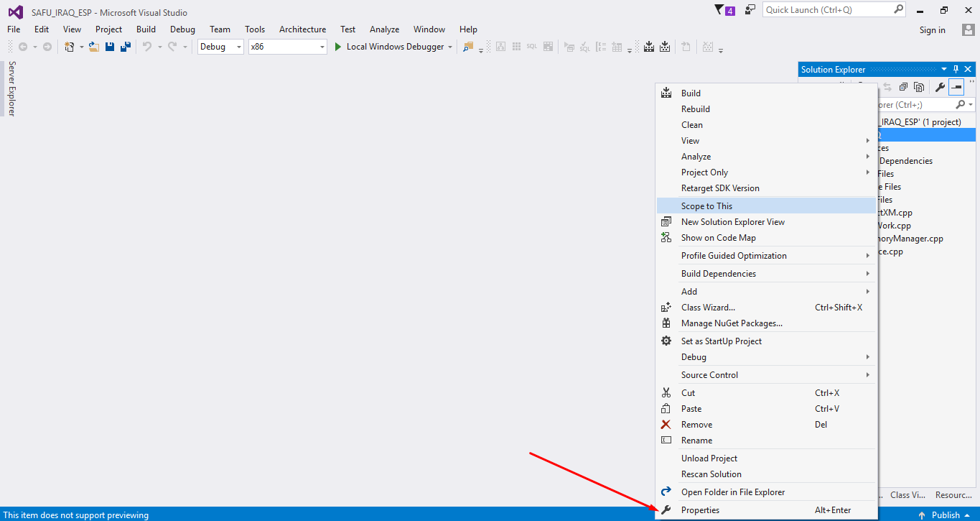Click the Find in Files toolbar icon
980x521 pixels.
[x=468, y=47]
